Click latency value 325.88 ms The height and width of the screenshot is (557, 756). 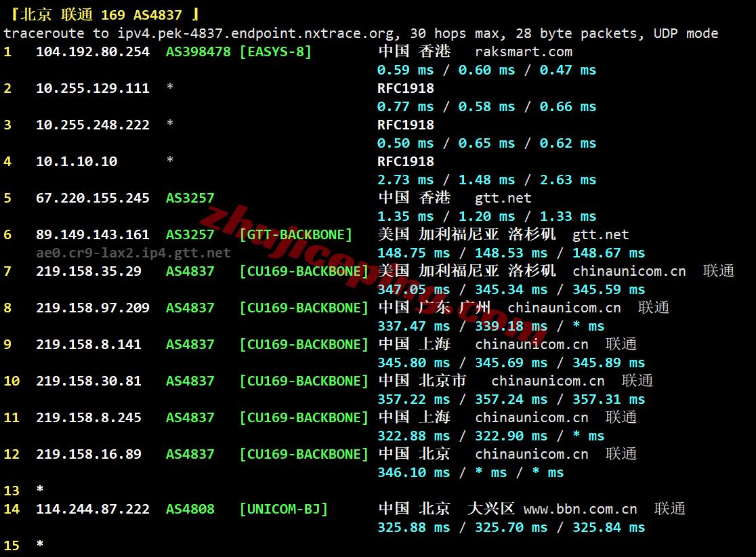[414, 528]
